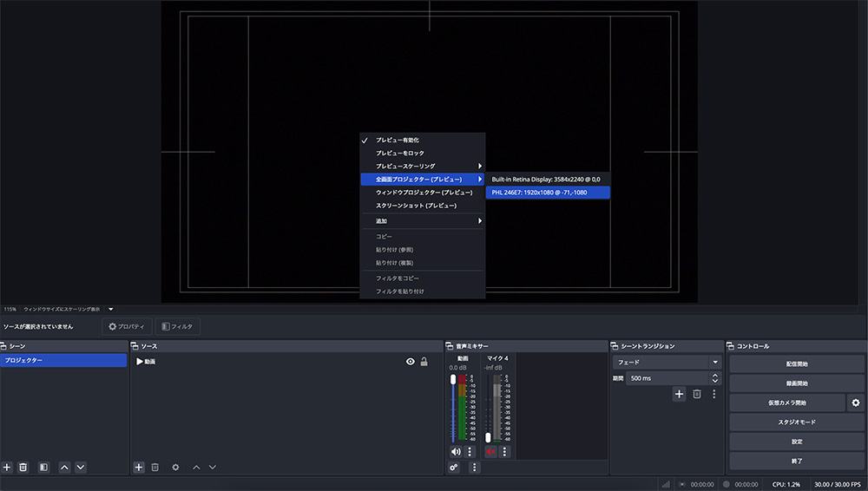Screen dimensions: 868x491
Task: Open the フェード transition dropdown
Action: click(x=667, y=362)
